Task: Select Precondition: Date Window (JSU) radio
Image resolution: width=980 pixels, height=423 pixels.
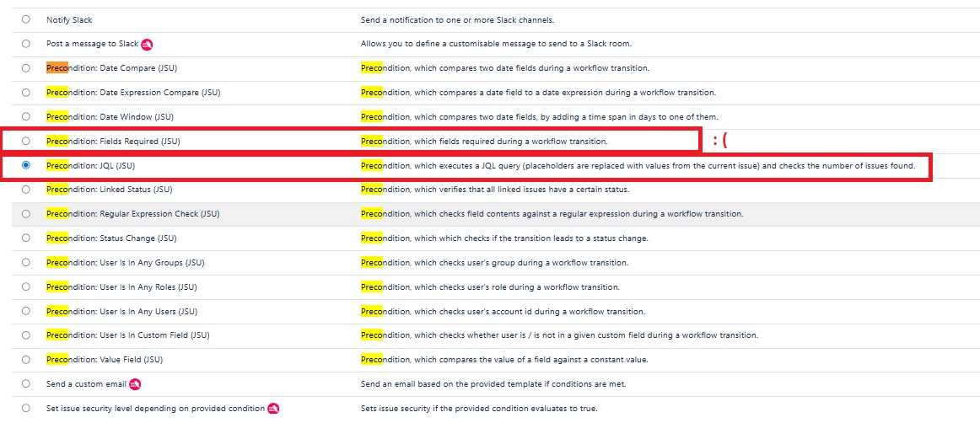Action: [x=25, y=116]
